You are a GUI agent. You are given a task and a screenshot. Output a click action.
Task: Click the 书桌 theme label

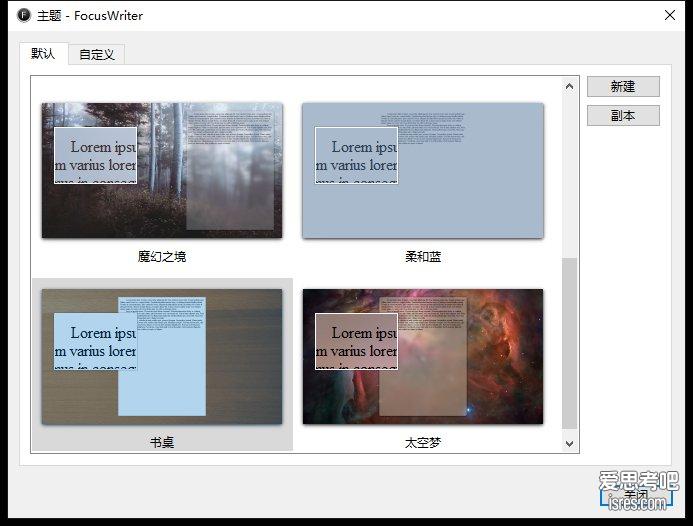point(162,442)
